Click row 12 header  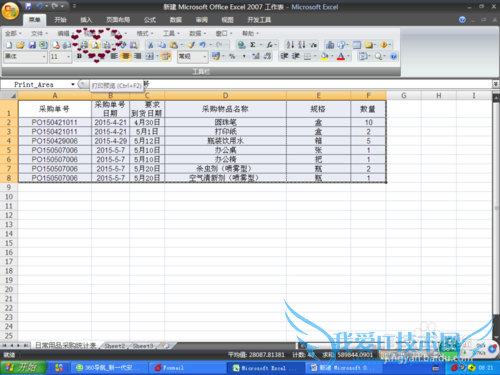(9, 215)
